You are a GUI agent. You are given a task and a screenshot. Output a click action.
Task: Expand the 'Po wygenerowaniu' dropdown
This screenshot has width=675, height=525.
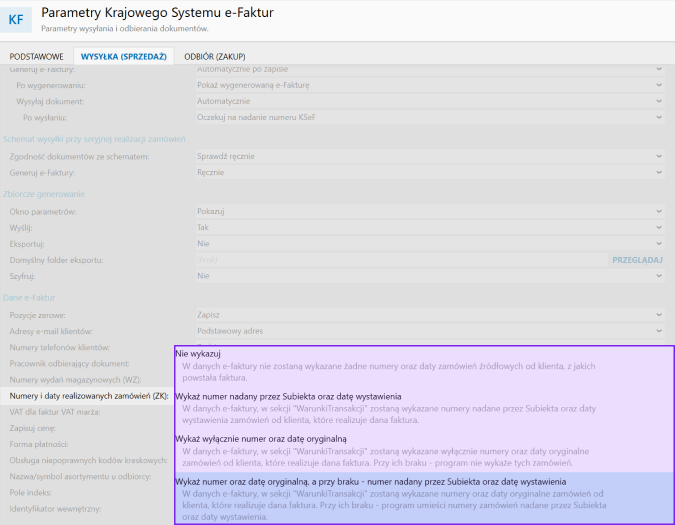[x=430, y=86]
